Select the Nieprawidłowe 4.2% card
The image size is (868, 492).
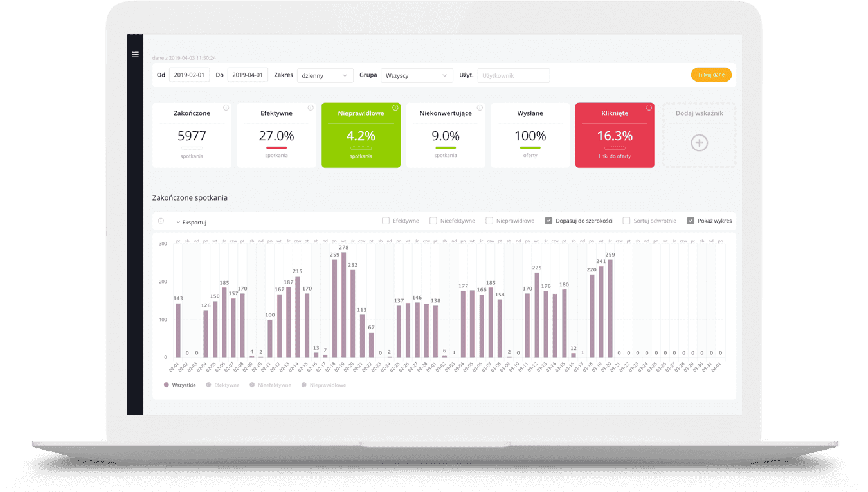tap(361, 135)
